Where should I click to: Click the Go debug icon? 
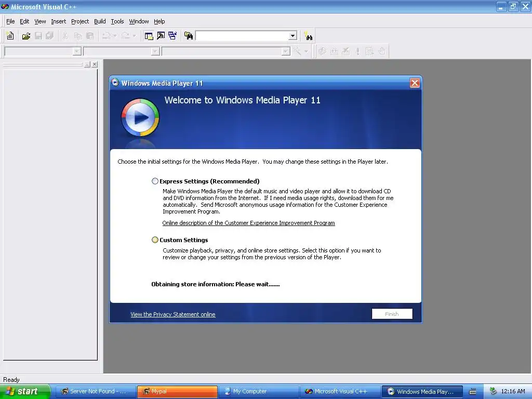369,51
